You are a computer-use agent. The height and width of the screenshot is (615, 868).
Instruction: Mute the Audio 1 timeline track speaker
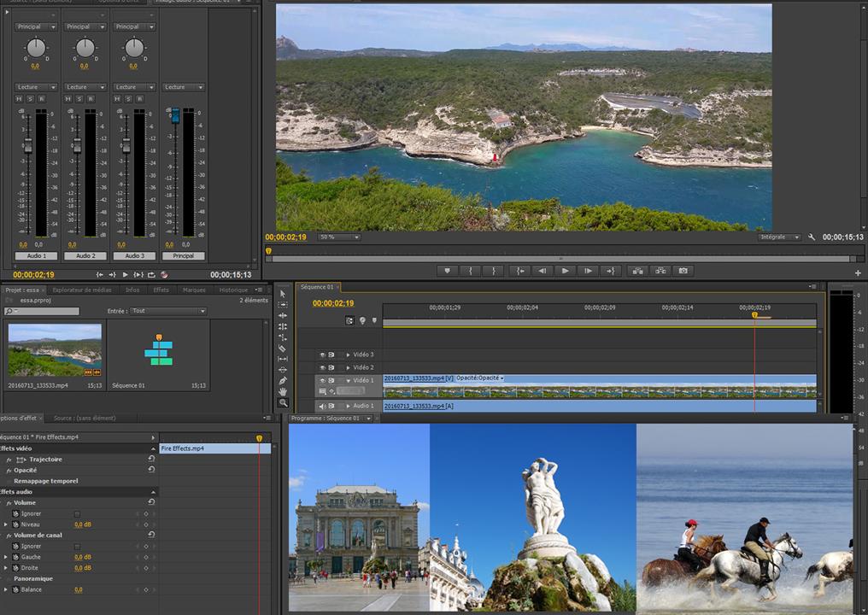click(323, 407)
